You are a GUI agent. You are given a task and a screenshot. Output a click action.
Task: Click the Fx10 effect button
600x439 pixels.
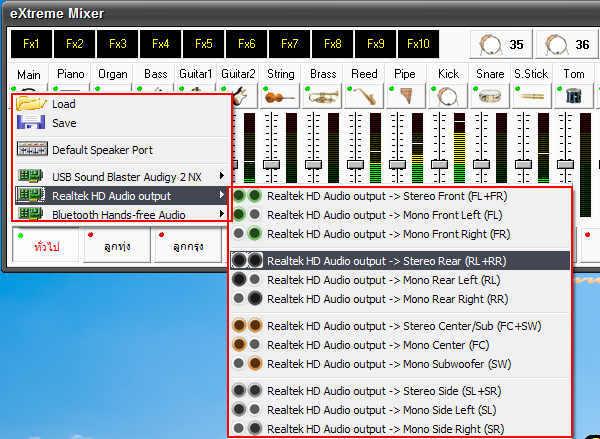coord(419,44)
